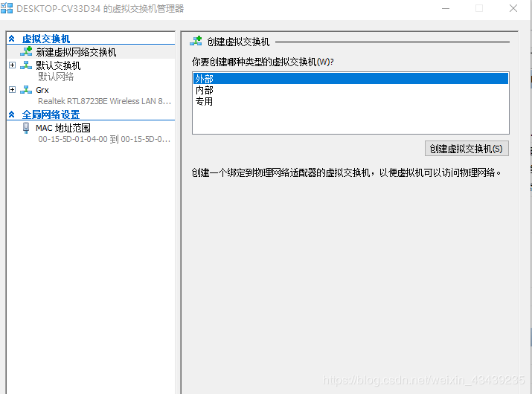Choose 内部 switch type
Screen dimensions: 532x394
click(x=350, y=90)
